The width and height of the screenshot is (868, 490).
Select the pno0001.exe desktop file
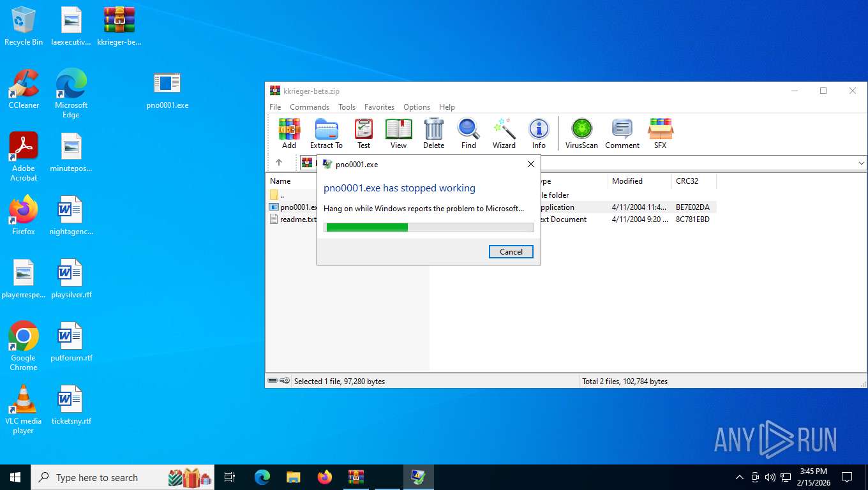[167, 89]
